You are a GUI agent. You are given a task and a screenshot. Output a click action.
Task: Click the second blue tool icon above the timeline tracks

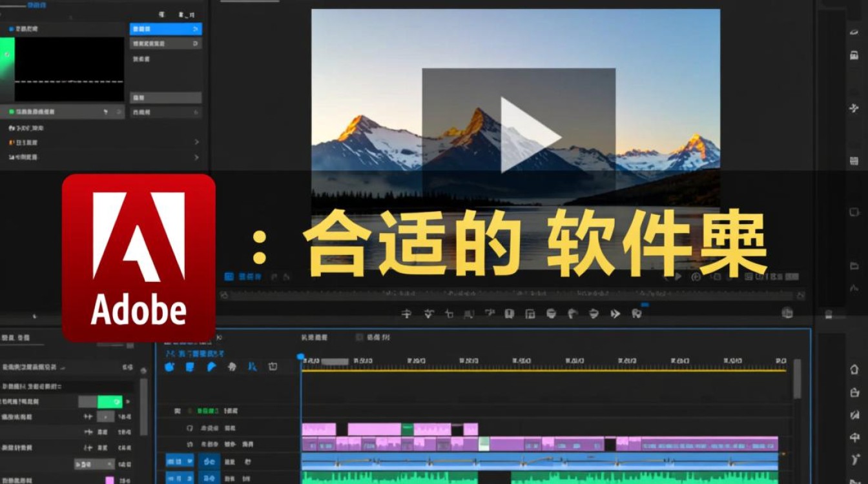190,367
